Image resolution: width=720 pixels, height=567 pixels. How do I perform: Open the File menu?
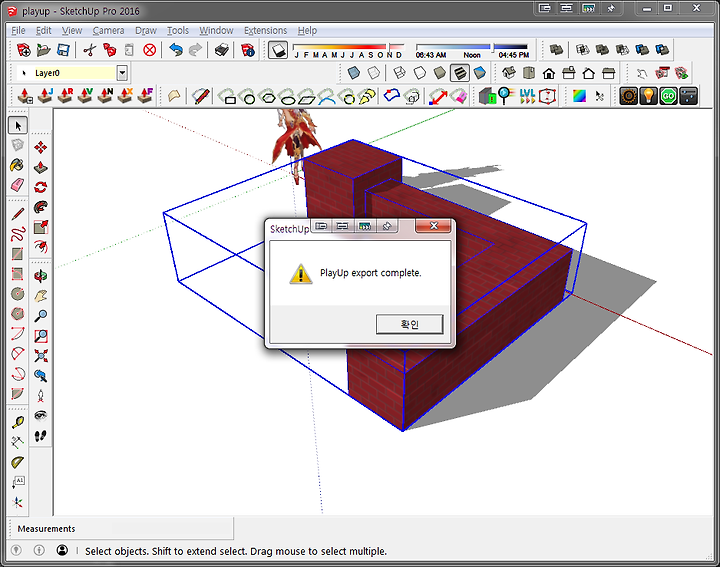pos(18,30)
